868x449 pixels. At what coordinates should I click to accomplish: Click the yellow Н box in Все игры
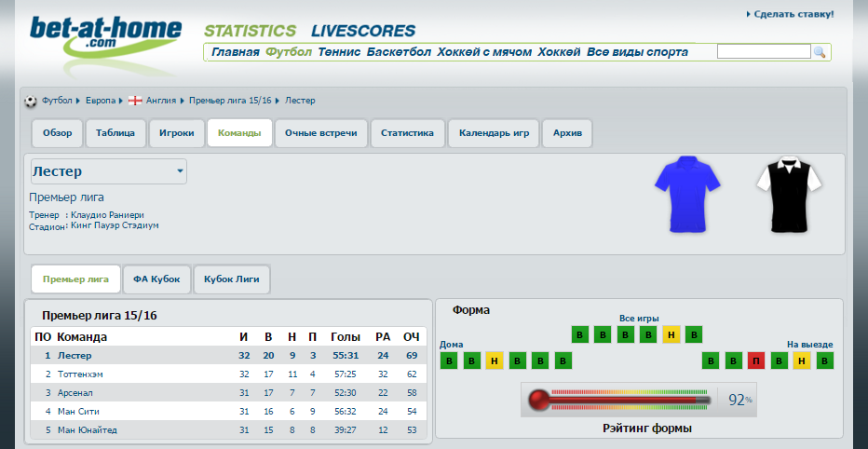(x=671, y=334)
